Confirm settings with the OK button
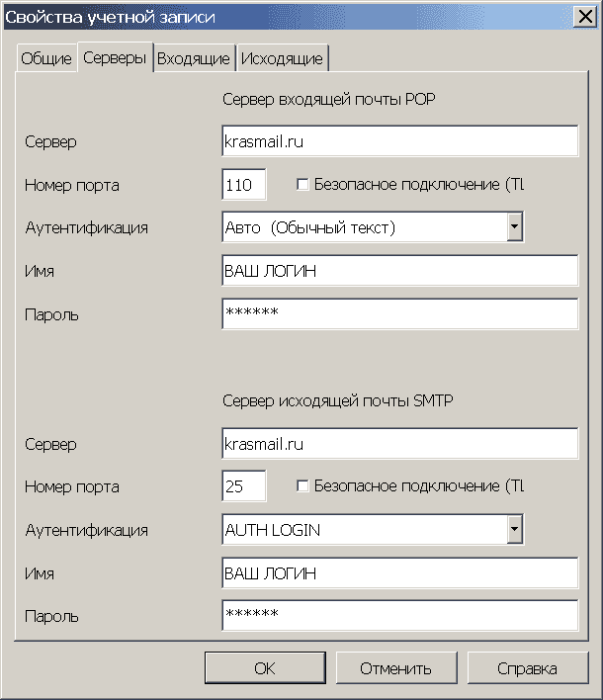The height and width of the screenshot is (700, 603). pyautogui.click(x=265, y=667)
